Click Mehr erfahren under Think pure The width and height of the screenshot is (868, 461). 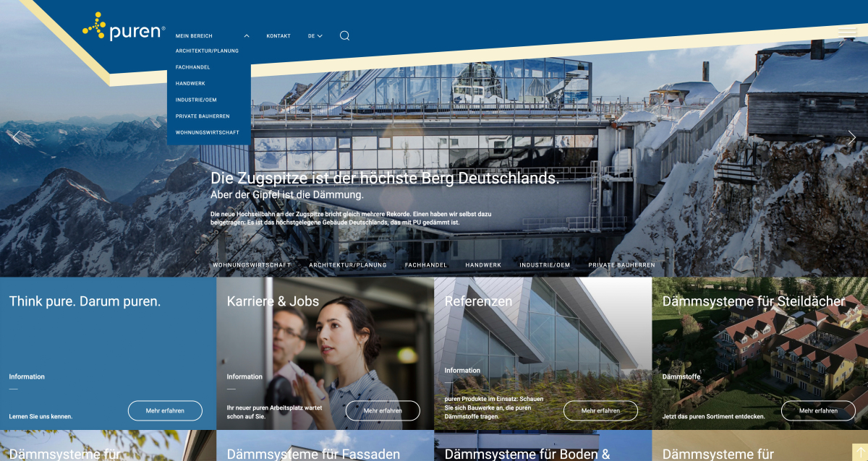point(165,410)
